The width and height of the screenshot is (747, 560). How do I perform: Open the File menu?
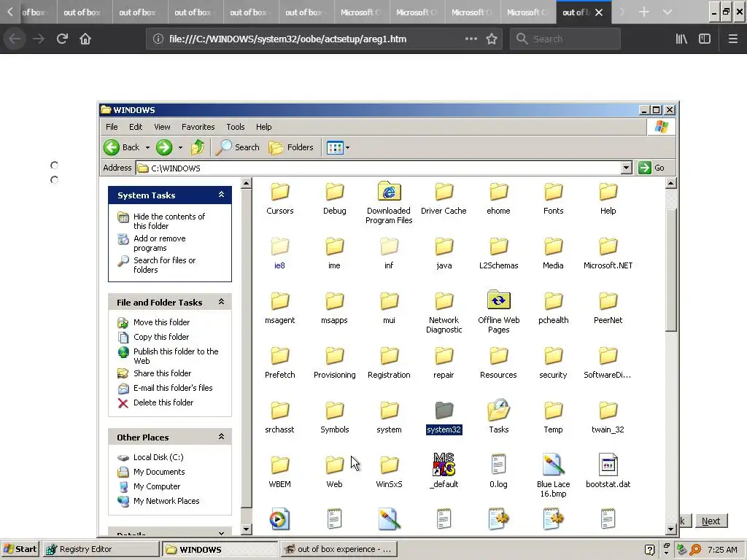[x=112, y=127]
